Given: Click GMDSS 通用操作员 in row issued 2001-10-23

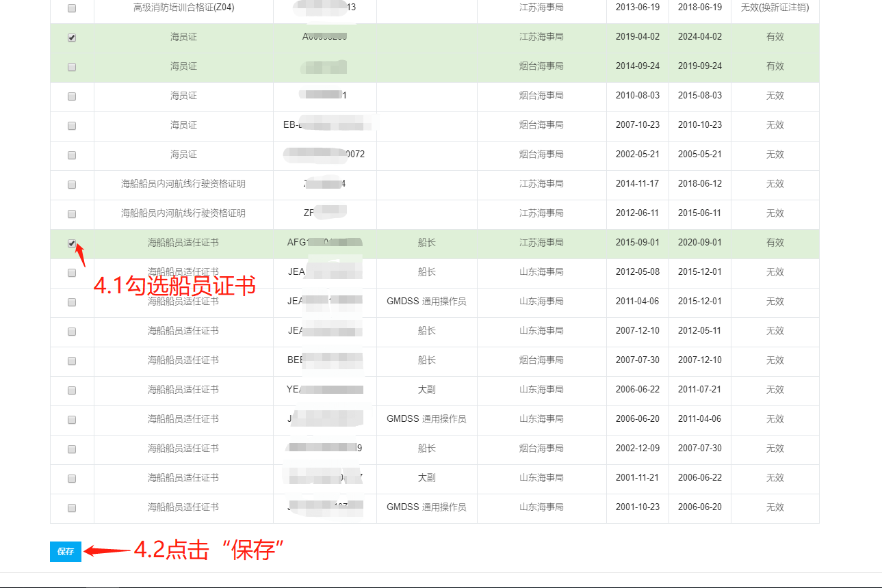Looking at the screenshot, I should click(x=426, y=507).
